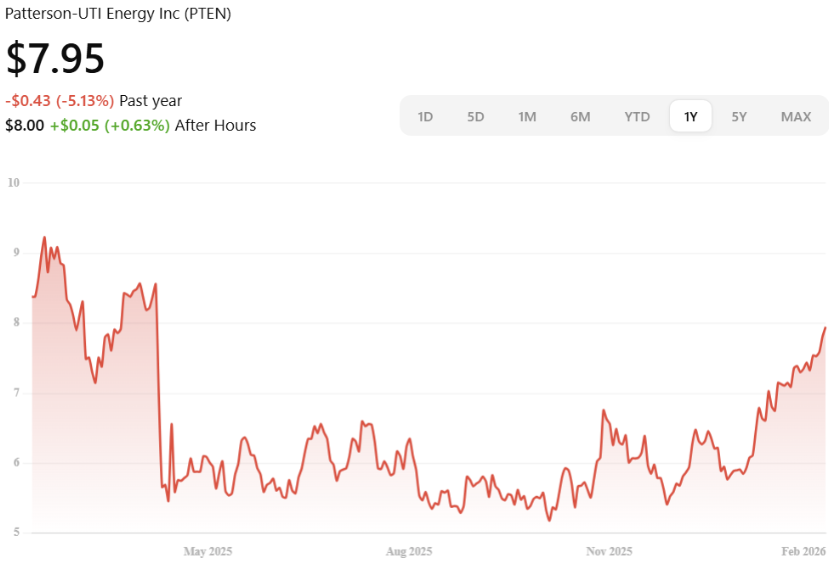Select the 1D time range tab
832x570 pixels.
tap(425, 116)
